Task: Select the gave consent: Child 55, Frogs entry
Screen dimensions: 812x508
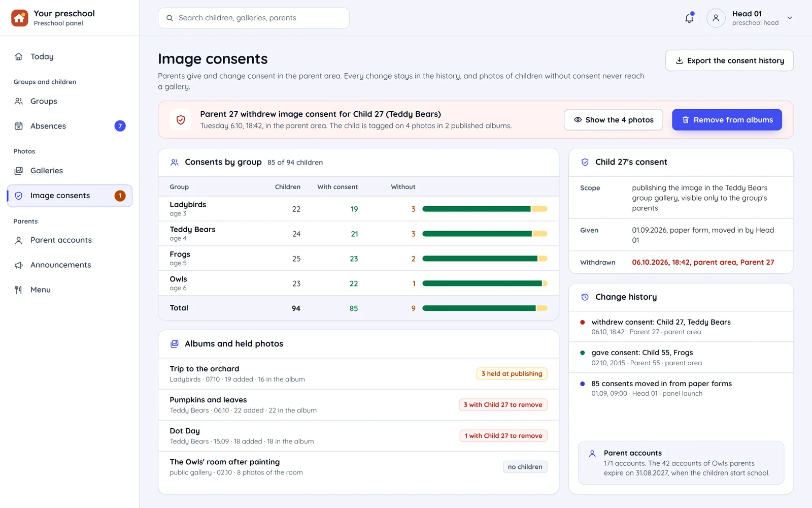Action: coord(681,358)
